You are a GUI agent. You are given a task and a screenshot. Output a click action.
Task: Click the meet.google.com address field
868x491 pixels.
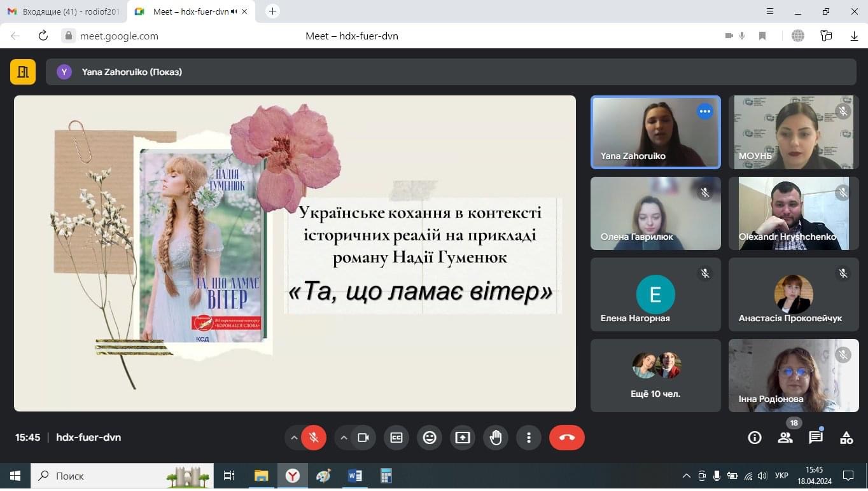[119, 36]
